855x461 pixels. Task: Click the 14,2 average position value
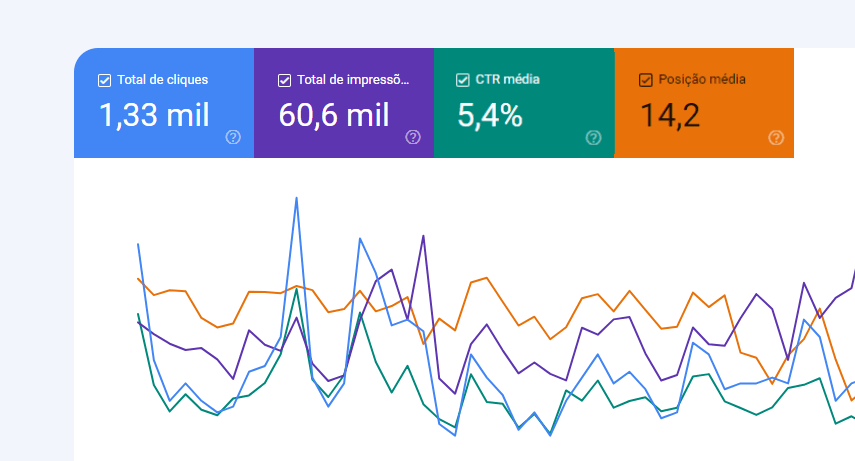pyautogui.click(x=670, y=115)
